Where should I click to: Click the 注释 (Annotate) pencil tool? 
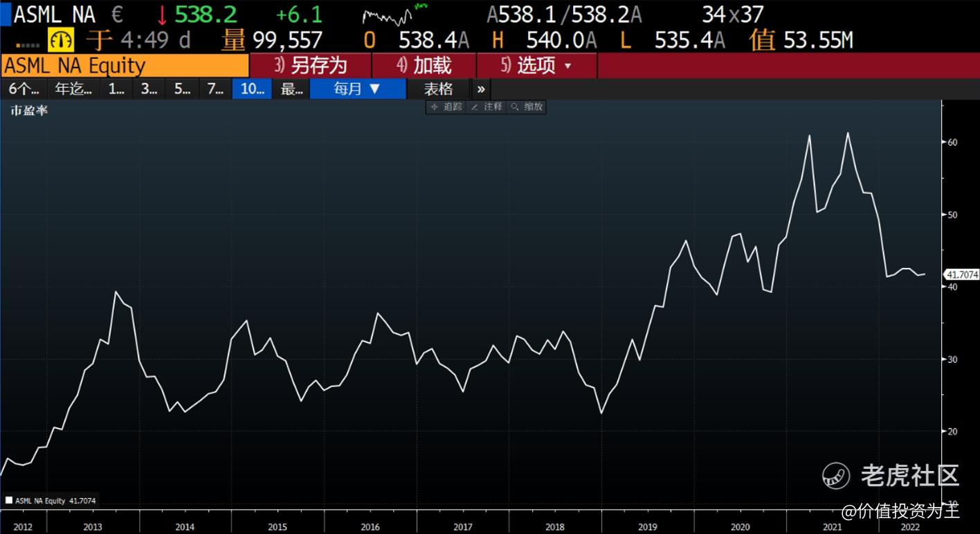487,107
